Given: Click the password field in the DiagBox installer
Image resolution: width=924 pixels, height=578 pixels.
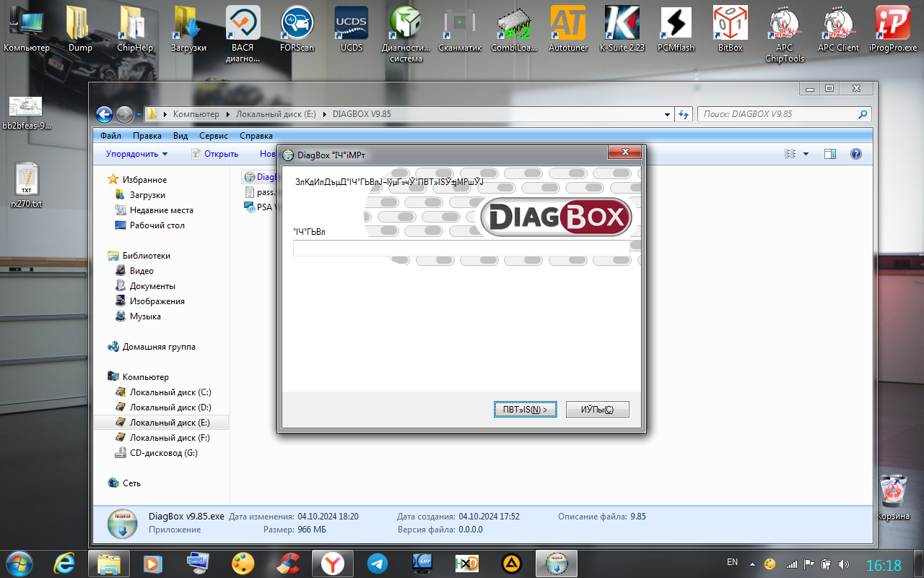Looking at the screenshot, I should (461, 249).
